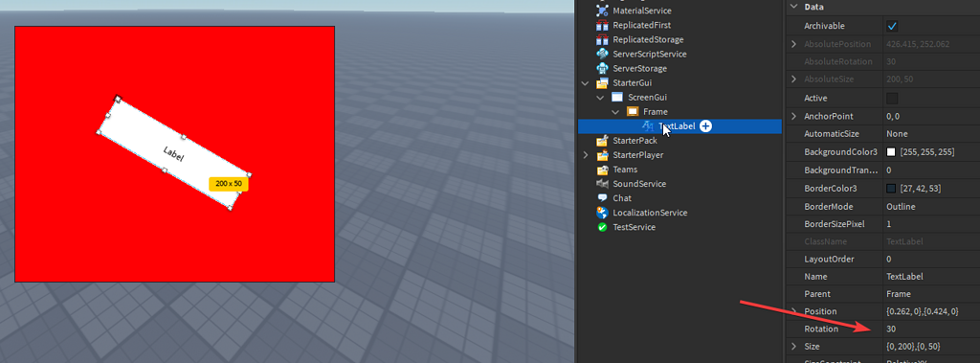This screenshot has height=363, width=980.
Task: Open the BorderMode Outline value dropdown
Action: point(930,207)
